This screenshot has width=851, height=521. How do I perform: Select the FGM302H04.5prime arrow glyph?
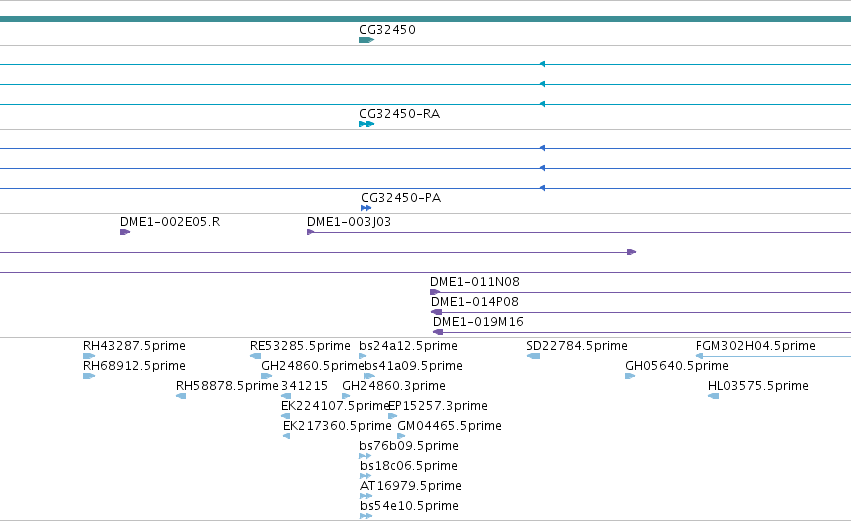coord(700,357)
